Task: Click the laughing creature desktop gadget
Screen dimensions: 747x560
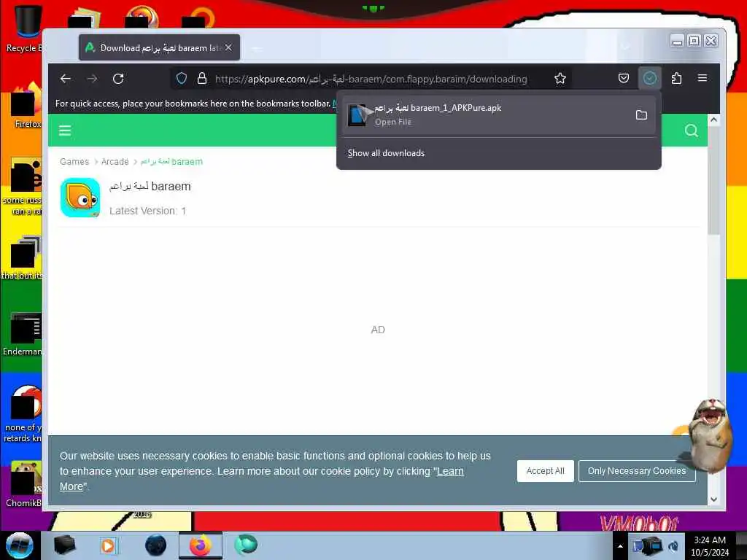Action: 710,436
